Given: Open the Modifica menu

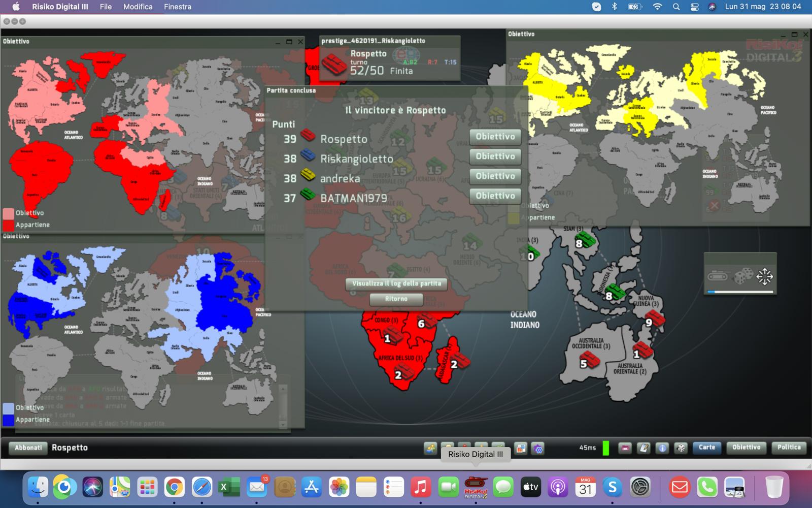Looking at the screenshot, I should click(138, 7).
